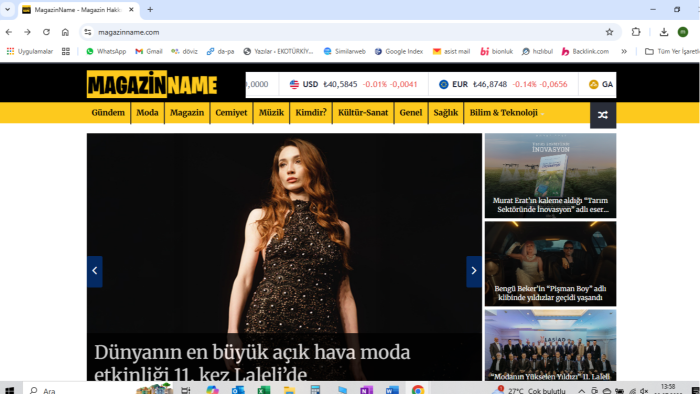The image size is (700, 394).
Task: Open the Cemiyet menu item
Action: (231, 112)
